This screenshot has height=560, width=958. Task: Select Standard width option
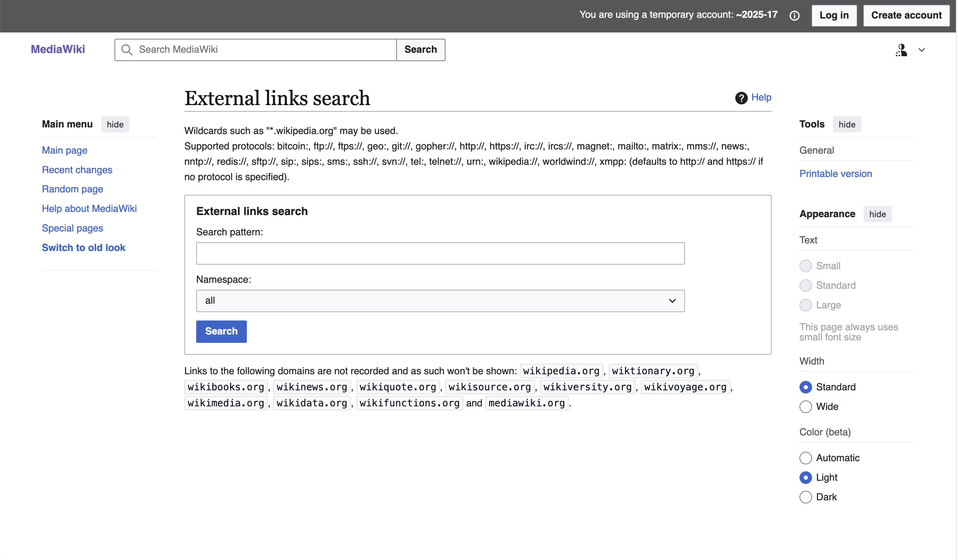pos(805,387)
